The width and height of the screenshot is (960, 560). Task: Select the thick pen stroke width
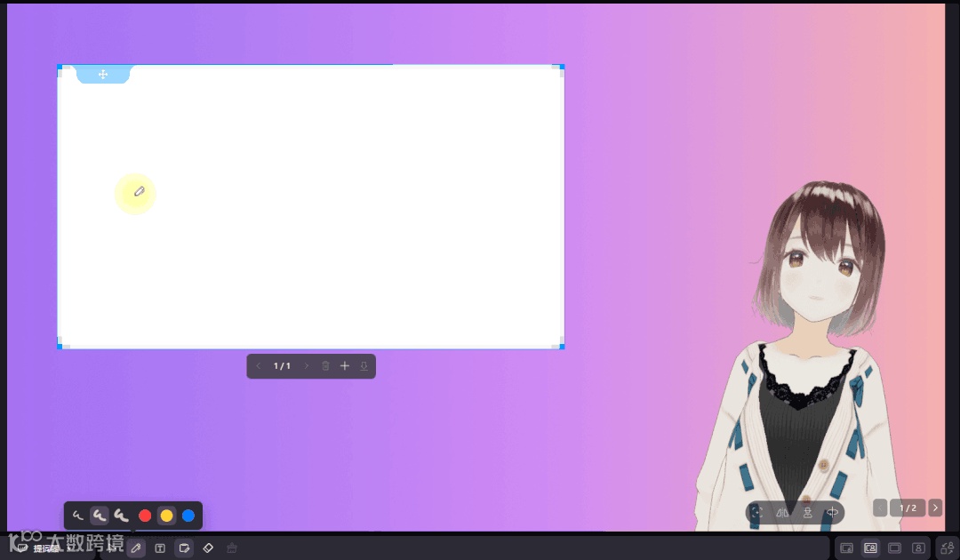121,516
